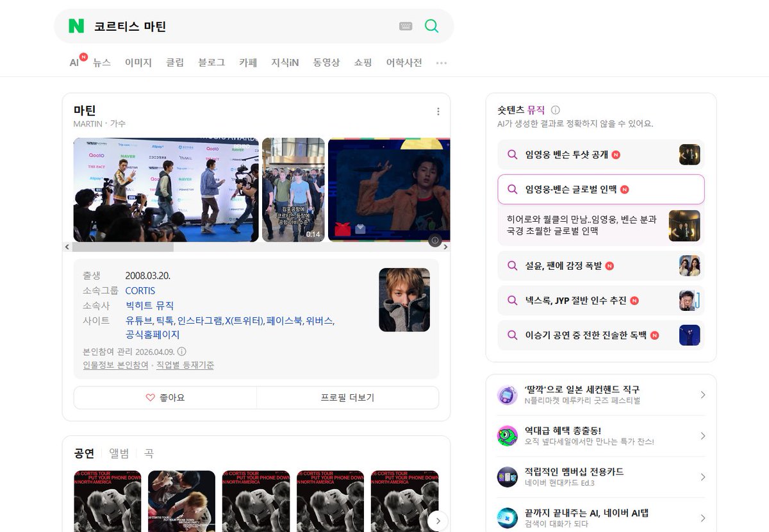Switch to the 블로그 tab
The image size is (769, 532).
pyautogui.click(x=211, y=63)
